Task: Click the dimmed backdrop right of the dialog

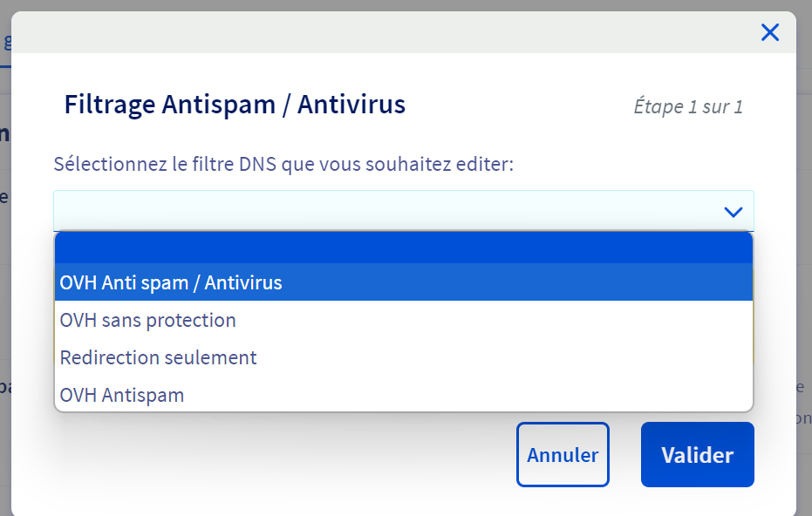Action: pos(804,261)
